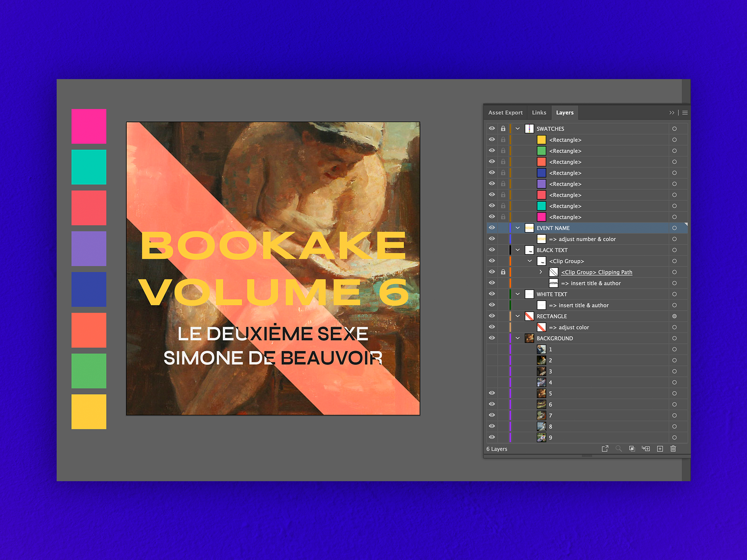Expand the Clip Group Clipping Path item

click(x=541, y=272)
